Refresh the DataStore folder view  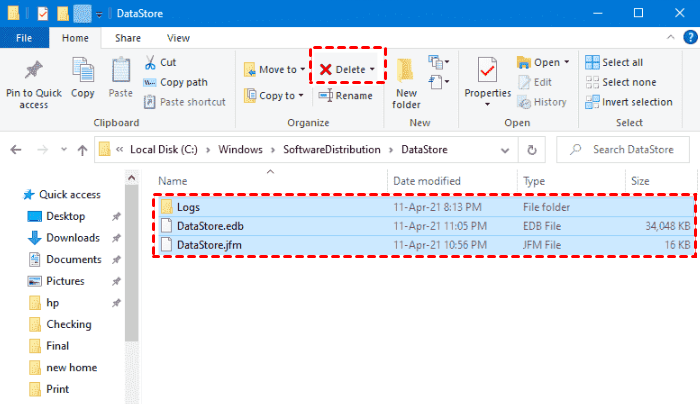click(532, 150)
